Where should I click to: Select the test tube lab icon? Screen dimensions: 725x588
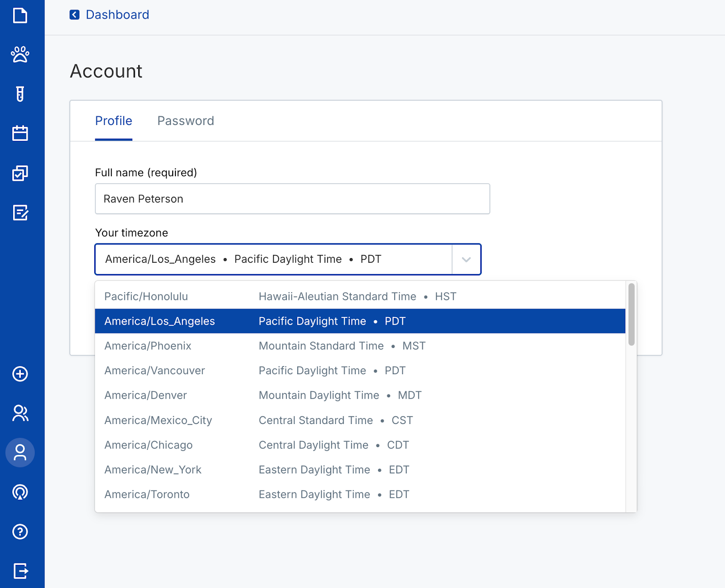point(20,94)
